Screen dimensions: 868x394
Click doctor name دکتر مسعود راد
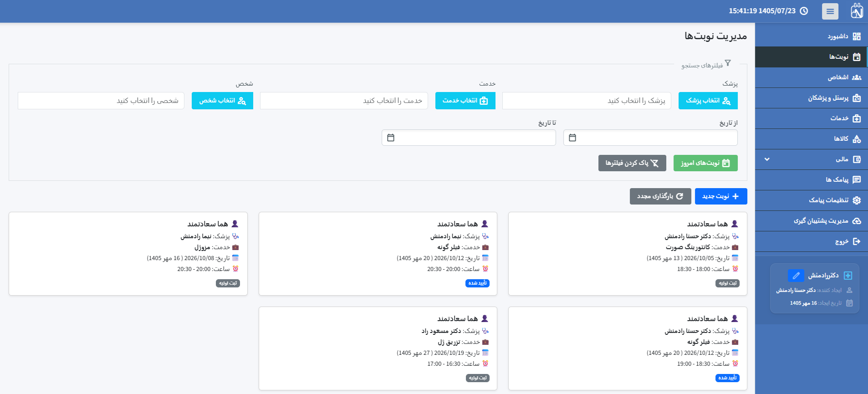[x=441, y=331]
